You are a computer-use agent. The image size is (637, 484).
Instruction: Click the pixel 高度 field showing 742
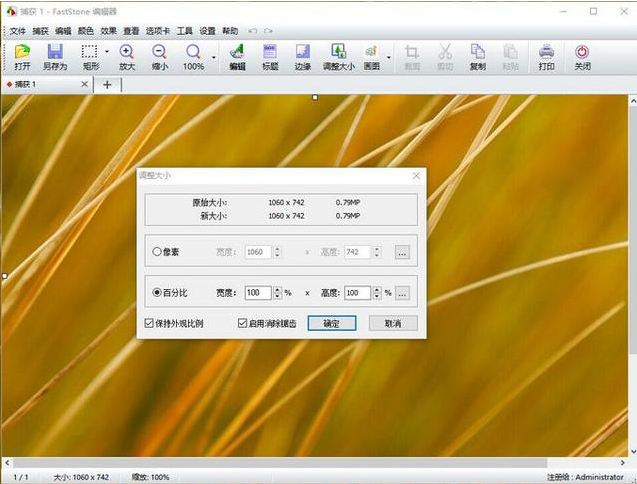[x=358, y=252]
